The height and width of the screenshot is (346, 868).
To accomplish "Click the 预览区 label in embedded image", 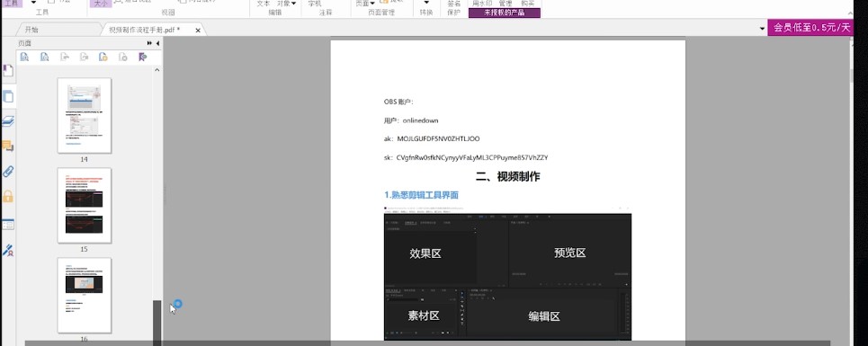I will 570,253.
